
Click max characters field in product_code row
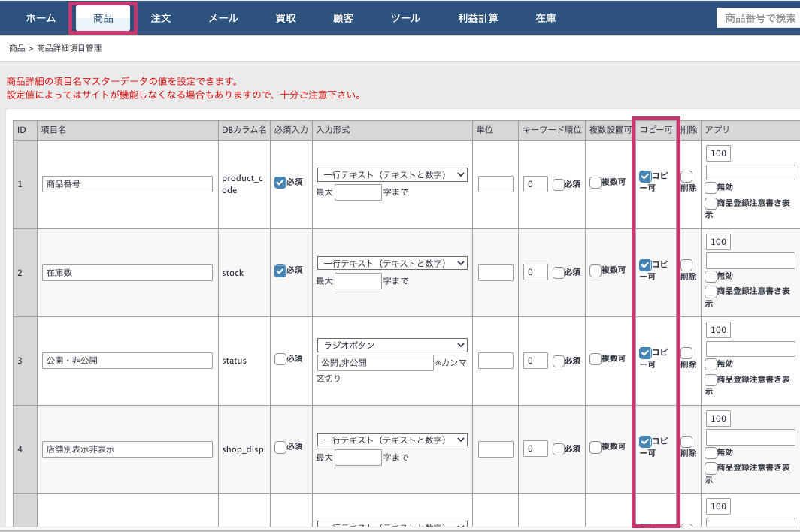(358, 192)
